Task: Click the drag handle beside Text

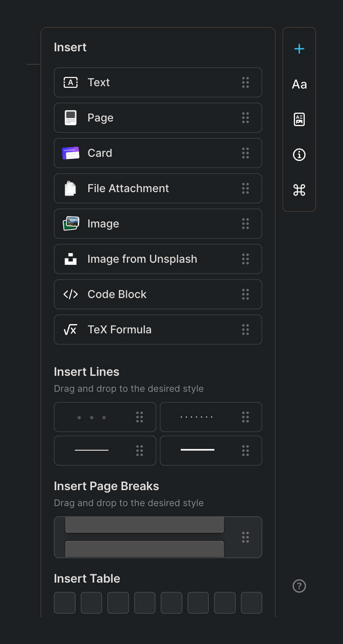Action: point(245,82)
